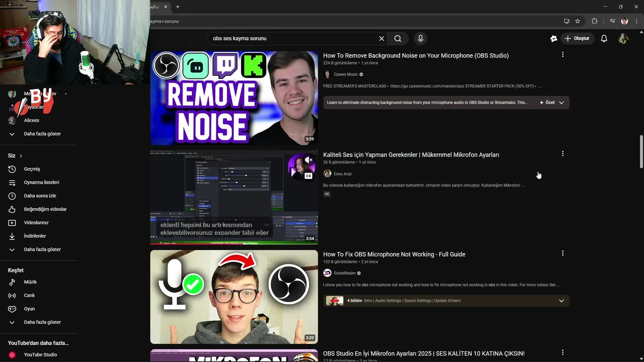
Task: Click the browser address bar
Action: pos(352,21)
